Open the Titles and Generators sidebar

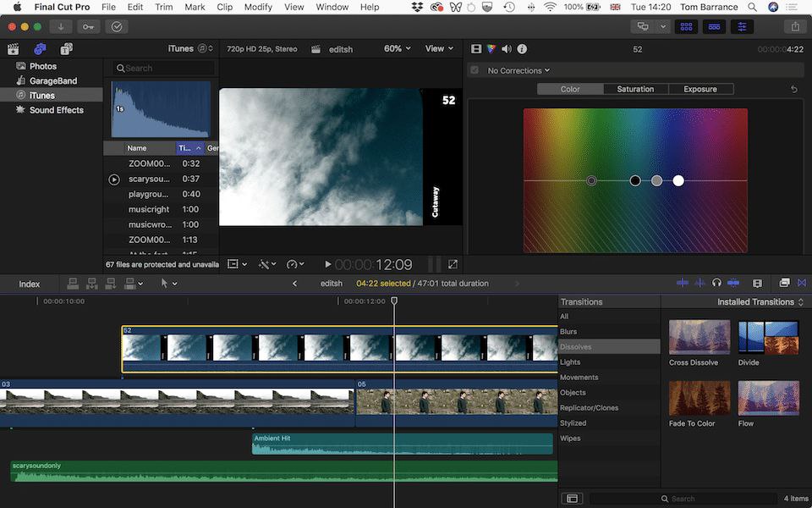tap(66, 49)
